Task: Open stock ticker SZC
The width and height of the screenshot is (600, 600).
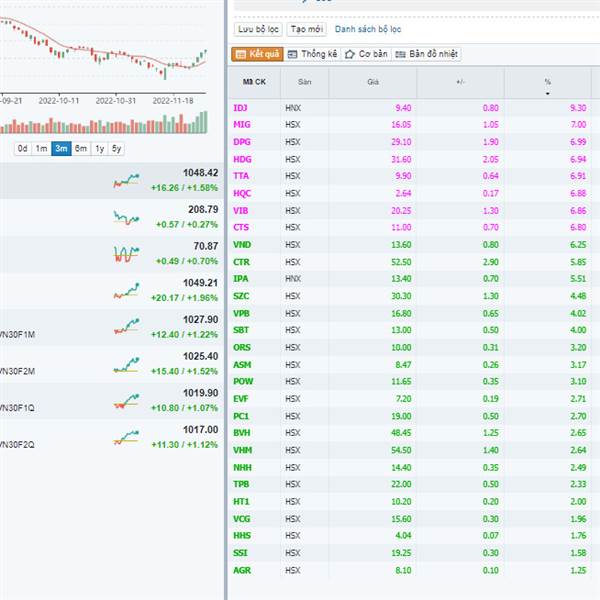Action: point(241,296)
